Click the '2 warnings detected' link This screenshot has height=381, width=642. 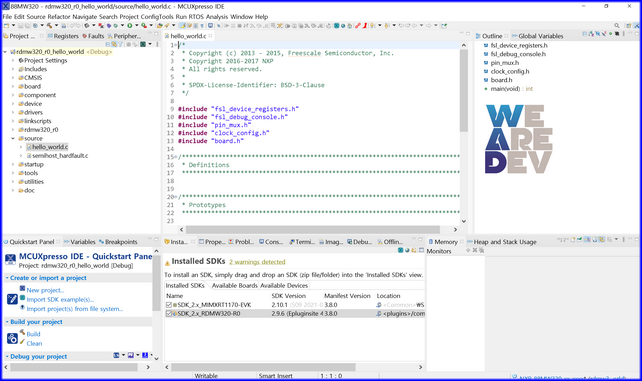pos(257,262)
